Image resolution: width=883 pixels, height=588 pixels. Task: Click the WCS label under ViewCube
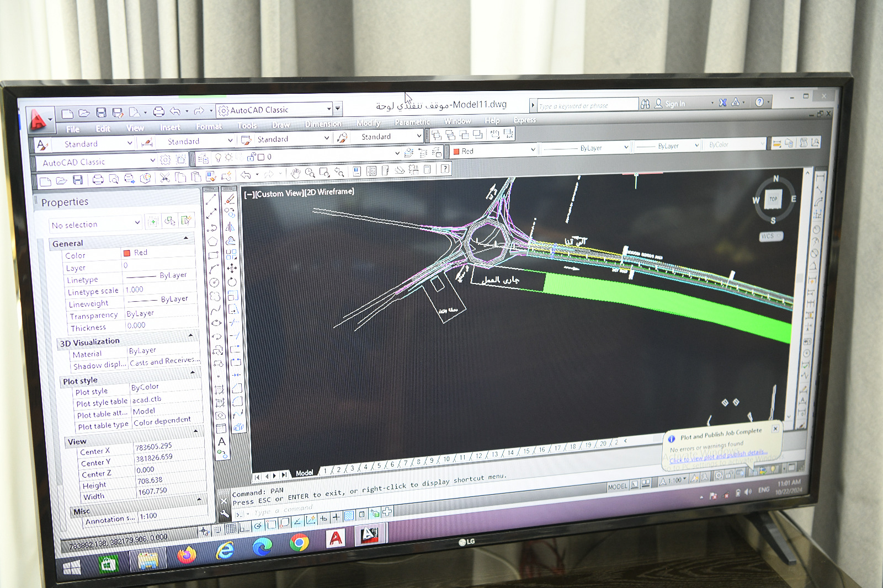click(770, 236)
